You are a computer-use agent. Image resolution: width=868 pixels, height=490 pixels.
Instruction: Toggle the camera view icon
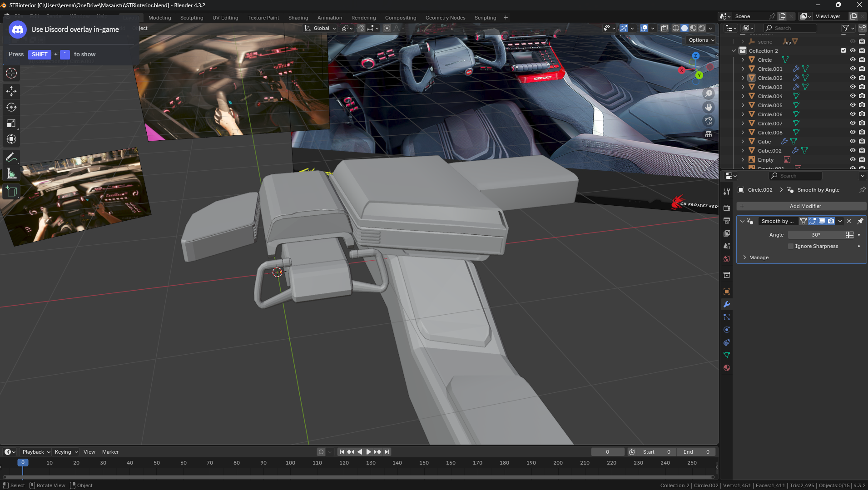(709, 121)
